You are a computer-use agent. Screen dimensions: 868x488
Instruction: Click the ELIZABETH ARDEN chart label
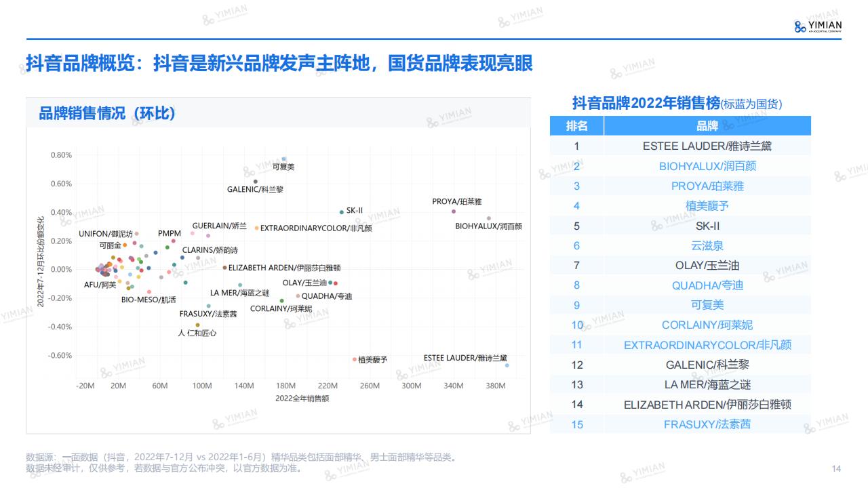coord(284,268)
